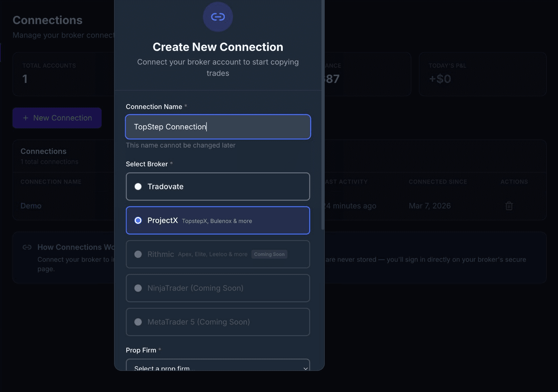Click the New Connection button
The width and height of the screenshot is (558, 392).
[57, 118]
